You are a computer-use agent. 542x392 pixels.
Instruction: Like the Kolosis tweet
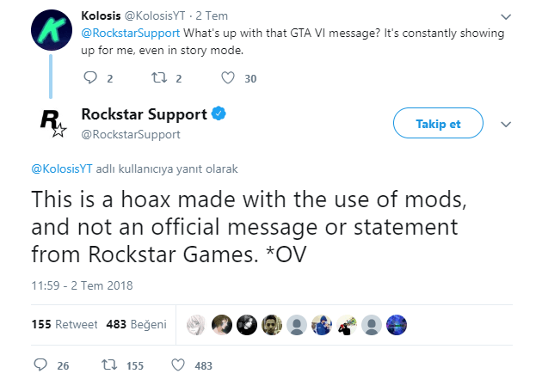pyautogui.click(x=228, y=78)
